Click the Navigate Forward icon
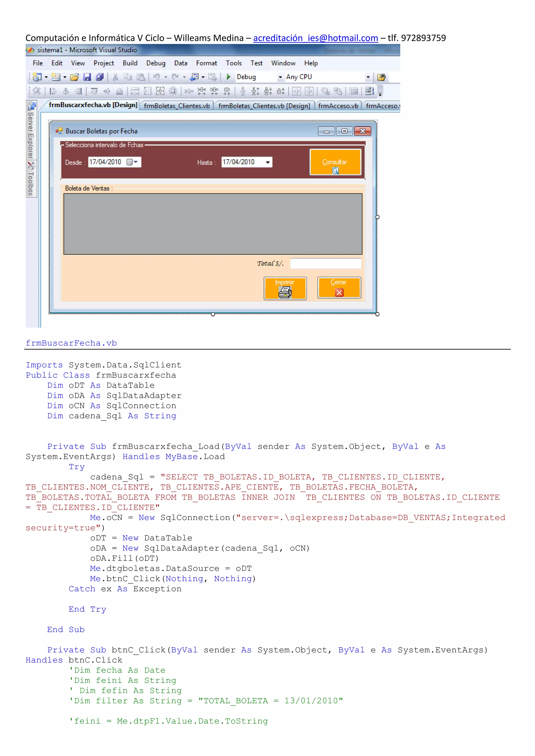The image size is (535, 756). coord(212,77)
